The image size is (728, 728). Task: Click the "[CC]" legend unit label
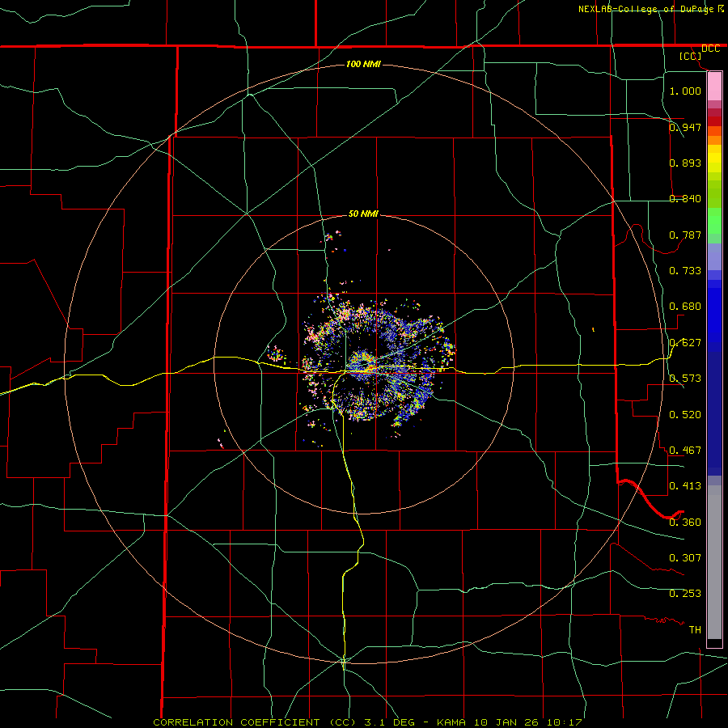691,56
